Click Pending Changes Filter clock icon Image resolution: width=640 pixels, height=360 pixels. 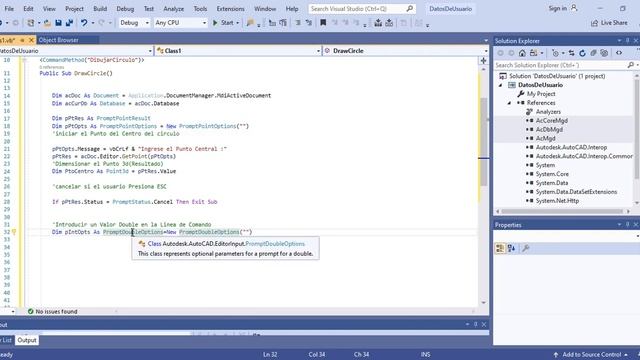coord(555,53)
